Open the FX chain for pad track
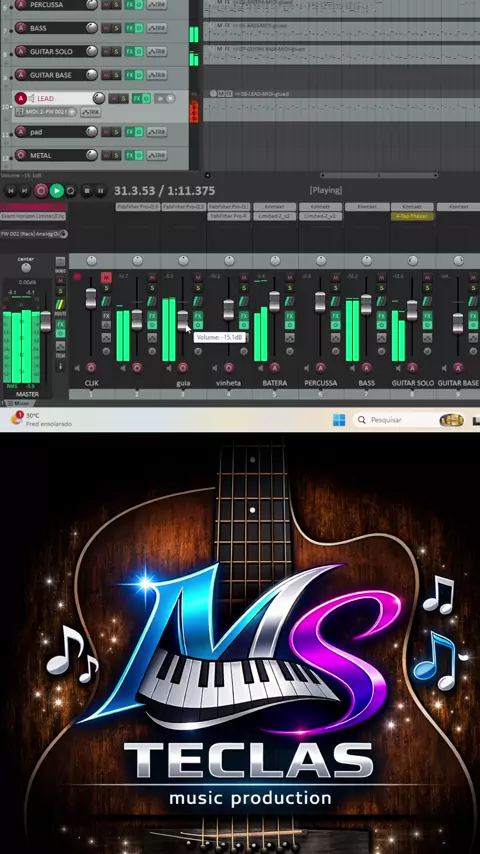The height and width of the screenshot is (854, 480). tap(130, 132)
